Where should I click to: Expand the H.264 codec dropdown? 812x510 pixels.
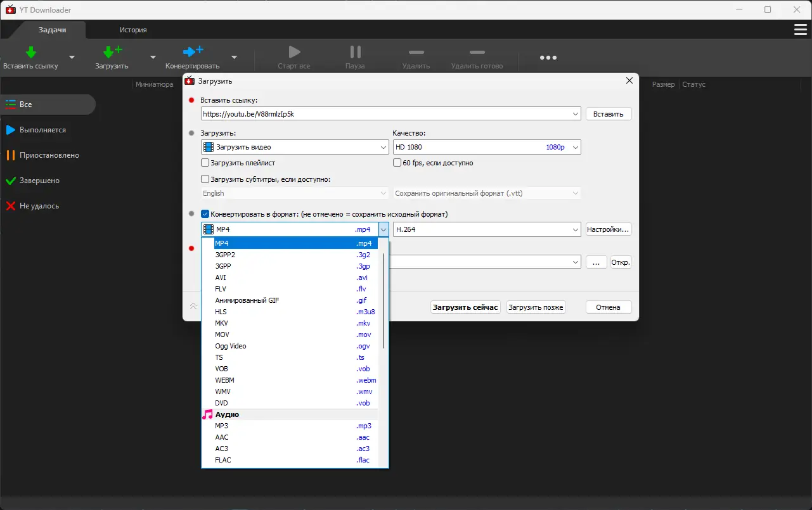487,229
